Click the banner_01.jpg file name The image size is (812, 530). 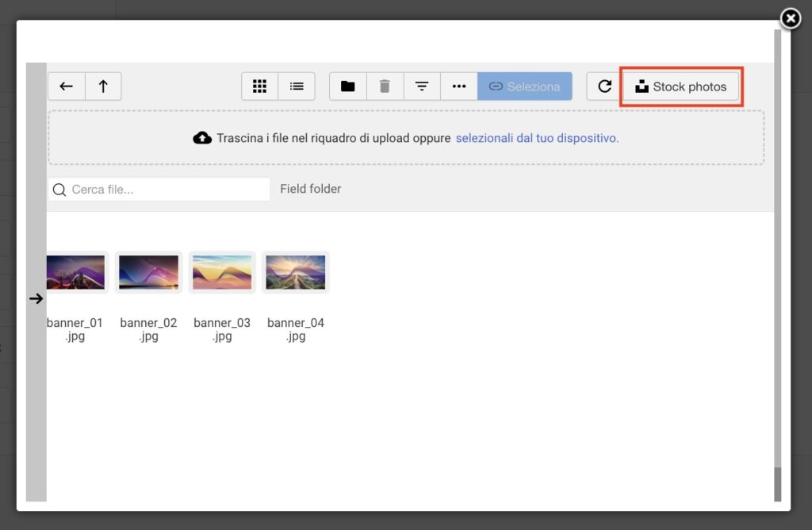coord(75,329)
